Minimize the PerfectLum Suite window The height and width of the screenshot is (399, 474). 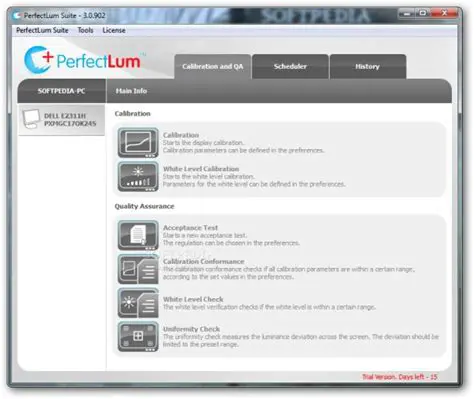(407, 14)
